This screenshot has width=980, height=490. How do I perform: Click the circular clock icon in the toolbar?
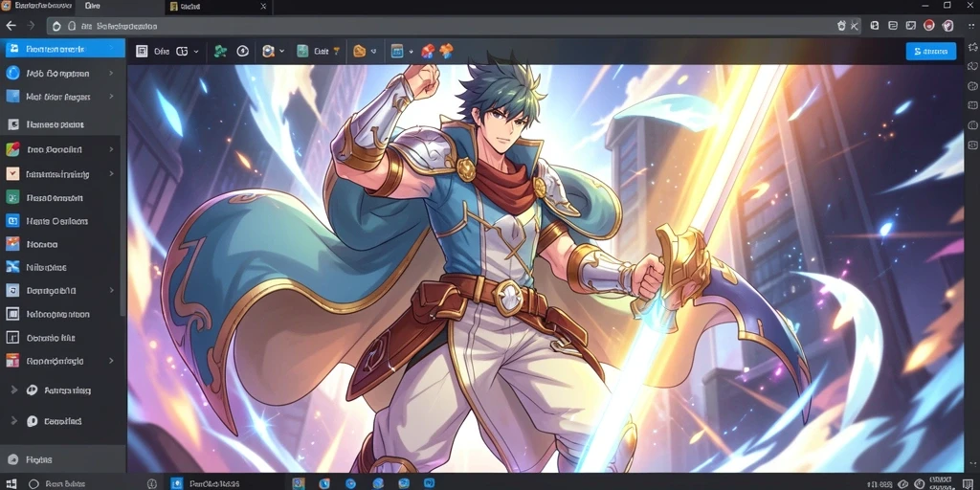242,52
